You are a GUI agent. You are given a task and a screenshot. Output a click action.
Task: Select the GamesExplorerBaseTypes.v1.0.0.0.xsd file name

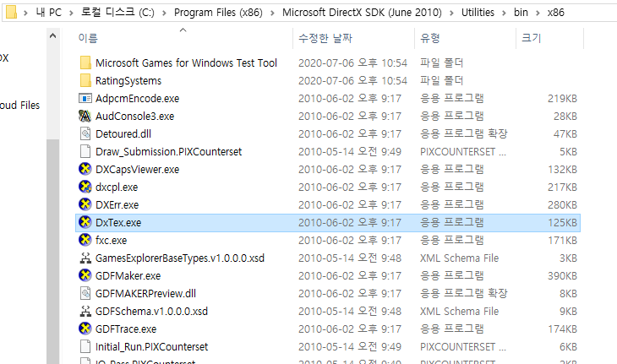(180, 258)
